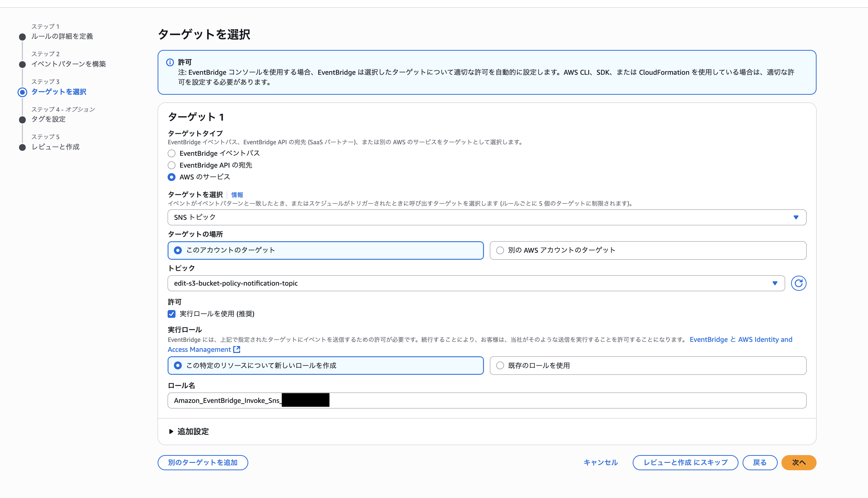Select the AWS のサービス radio button
Screen dimensions: 868x498
pos(172,177)
